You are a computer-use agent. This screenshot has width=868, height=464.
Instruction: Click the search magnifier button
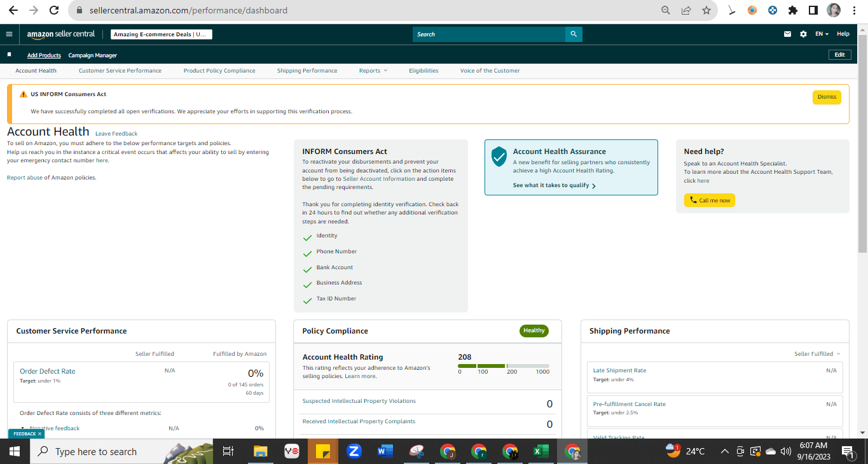tap(574, 34)
